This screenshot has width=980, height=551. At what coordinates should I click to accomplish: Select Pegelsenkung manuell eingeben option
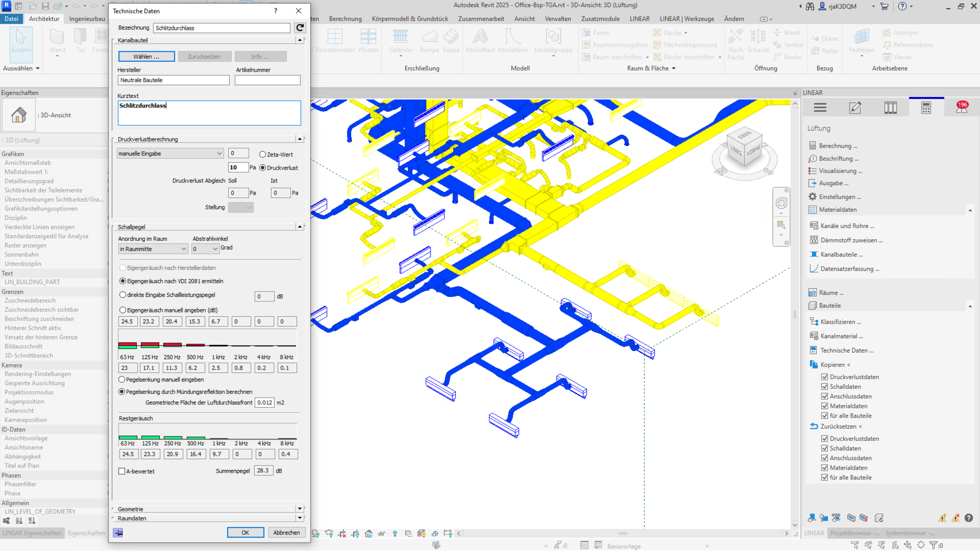122,380
